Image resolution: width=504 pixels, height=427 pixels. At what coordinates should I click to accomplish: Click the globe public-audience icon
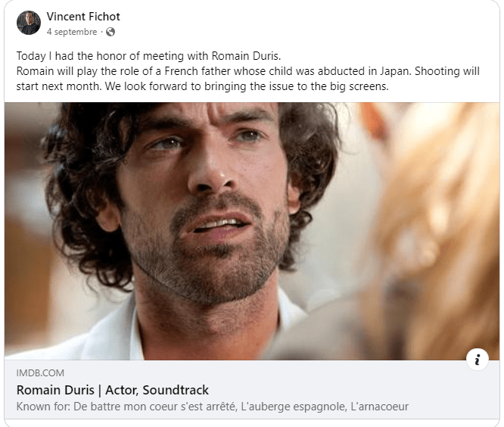[110, 32]
